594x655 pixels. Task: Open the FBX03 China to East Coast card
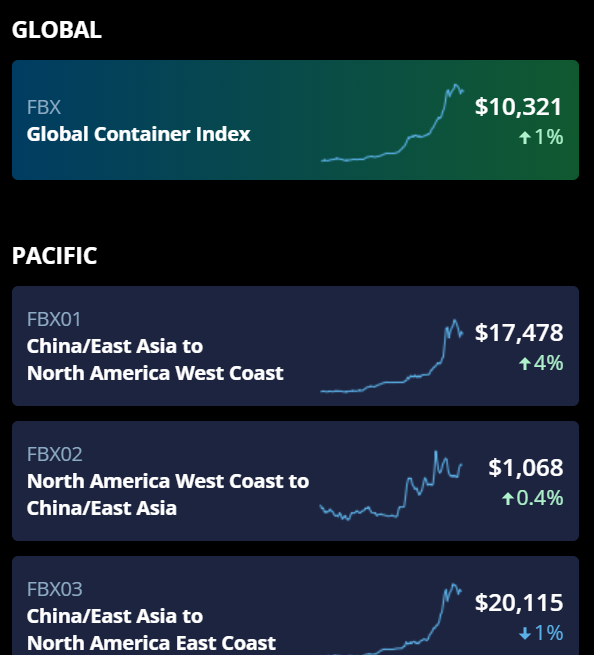pyautogui.click(x=295, y=605)
